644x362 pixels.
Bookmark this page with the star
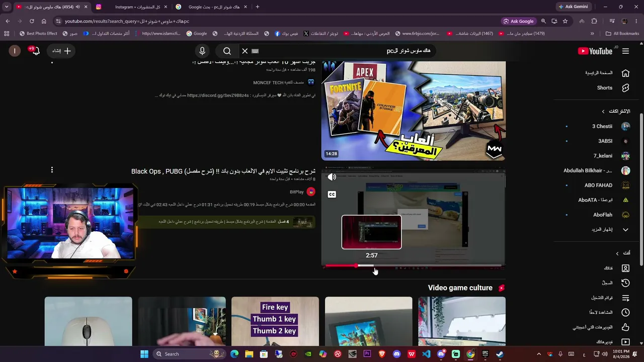[x=565, y=21]
